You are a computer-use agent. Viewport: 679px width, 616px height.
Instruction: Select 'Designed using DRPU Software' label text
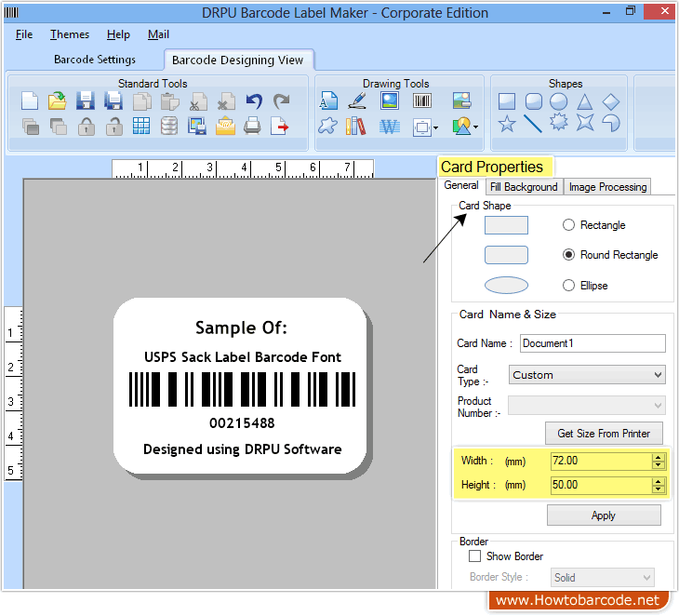(243, 449)
